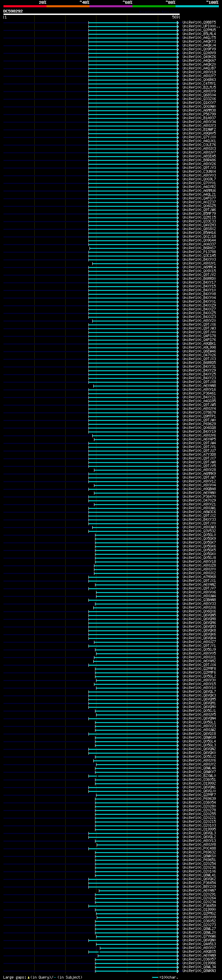Select hit label UniRef100_P36459
Image resolution: width=222 pixels, height=980 pixels.
[199, 906]
